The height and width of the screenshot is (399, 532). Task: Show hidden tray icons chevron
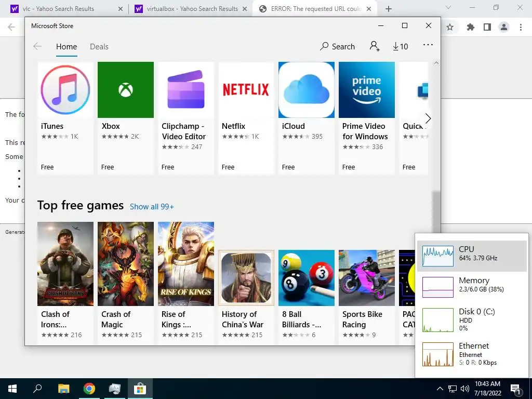(440, 389)
